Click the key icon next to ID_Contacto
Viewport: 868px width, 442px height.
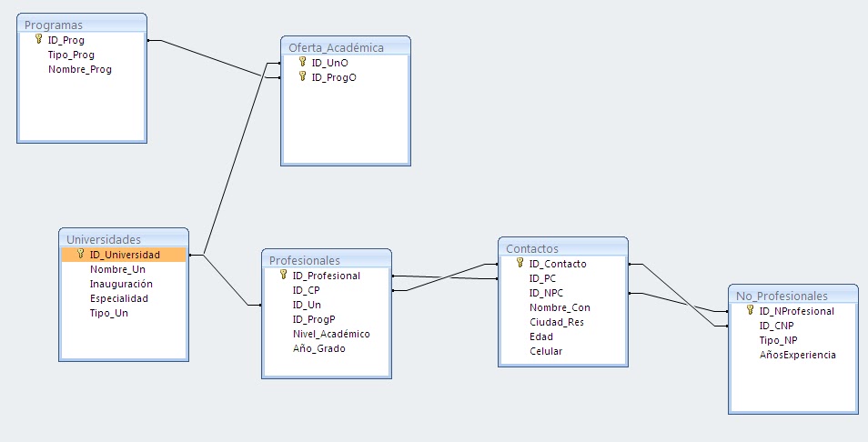[520, 263]
